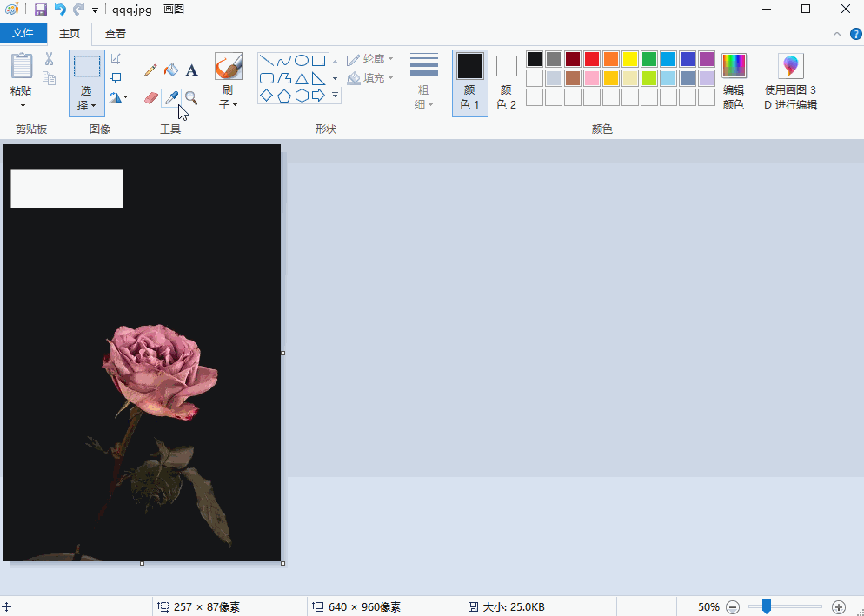Viewport: 864px width, 616px height.
Task: Click the Edit colors (编辑颜色) button
Action: click(734, 83)
